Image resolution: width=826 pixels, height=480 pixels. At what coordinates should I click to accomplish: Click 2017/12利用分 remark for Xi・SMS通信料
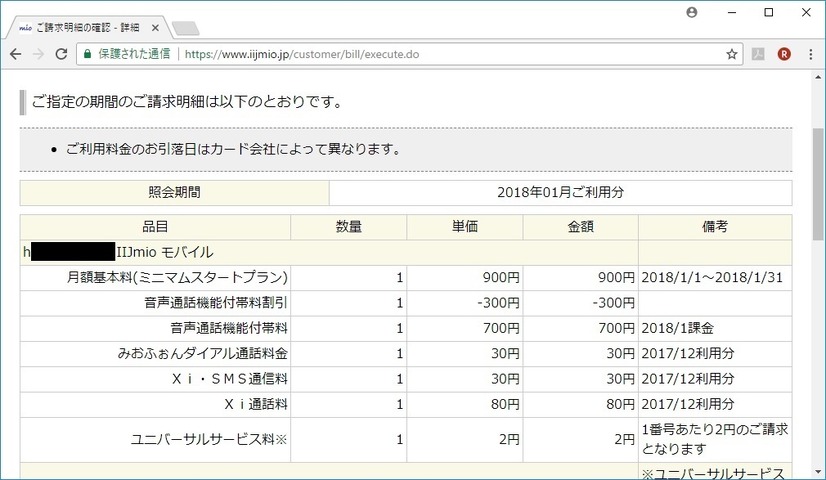[688, 378]
